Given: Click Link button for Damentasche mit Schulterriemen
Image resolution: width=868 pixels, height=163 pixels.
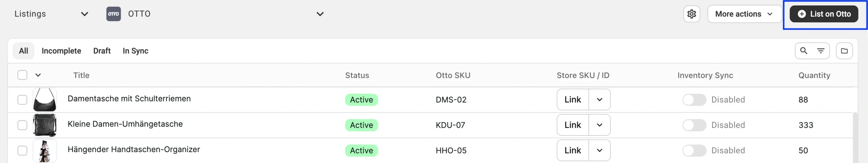Looking at the screenshot, I should (x=573, y=100).
